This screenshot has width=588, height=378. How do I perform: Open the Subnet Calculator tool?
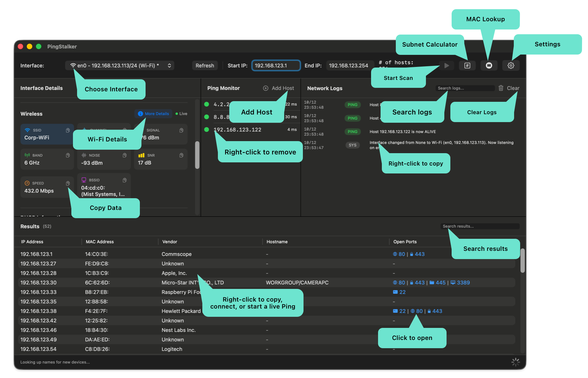click(467, 66)
